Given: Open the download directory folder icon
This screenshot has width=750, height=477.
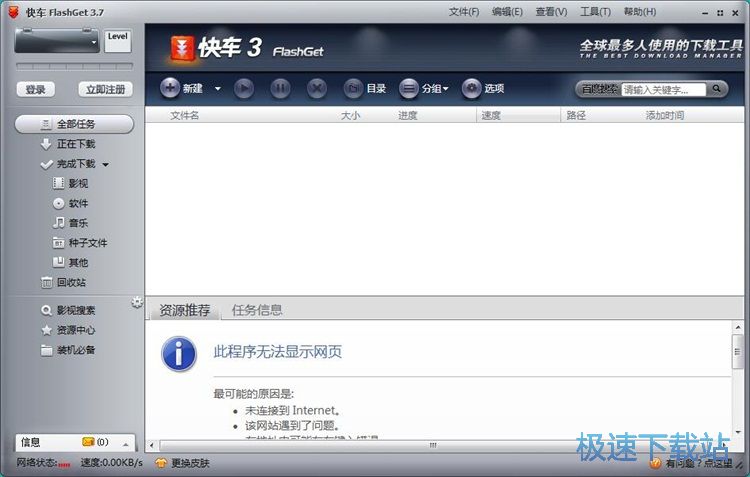Looking at the screenshot, I should [353, 89].
